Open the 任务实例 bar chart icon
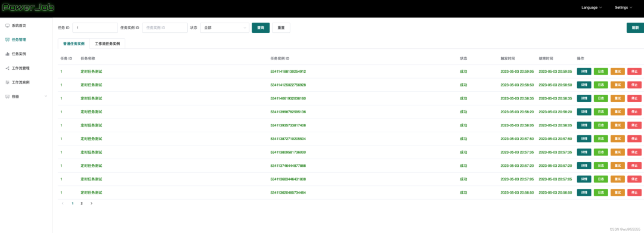Screen dimensions: 644x233 pos(7,54)
